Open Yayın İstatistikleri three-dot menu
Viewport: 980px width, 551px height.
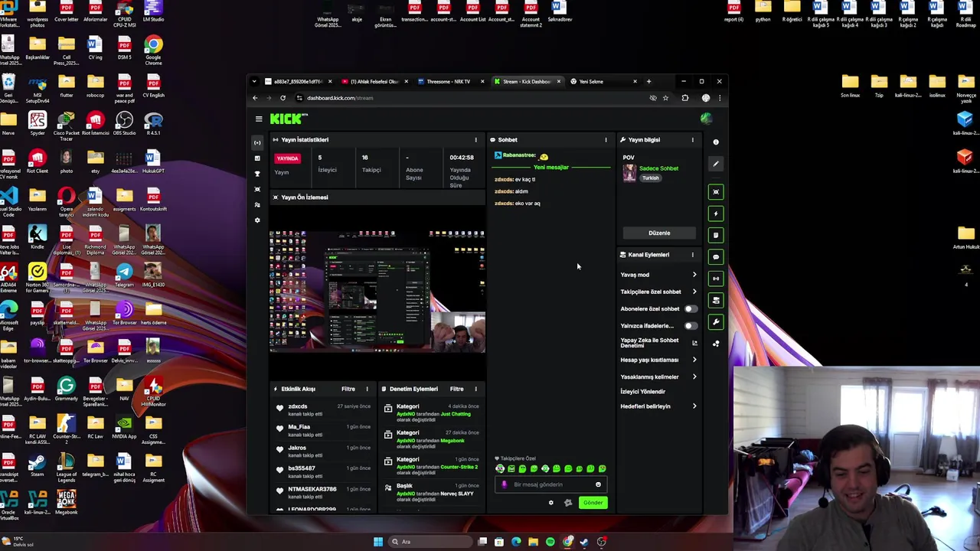tap(475, 140)
